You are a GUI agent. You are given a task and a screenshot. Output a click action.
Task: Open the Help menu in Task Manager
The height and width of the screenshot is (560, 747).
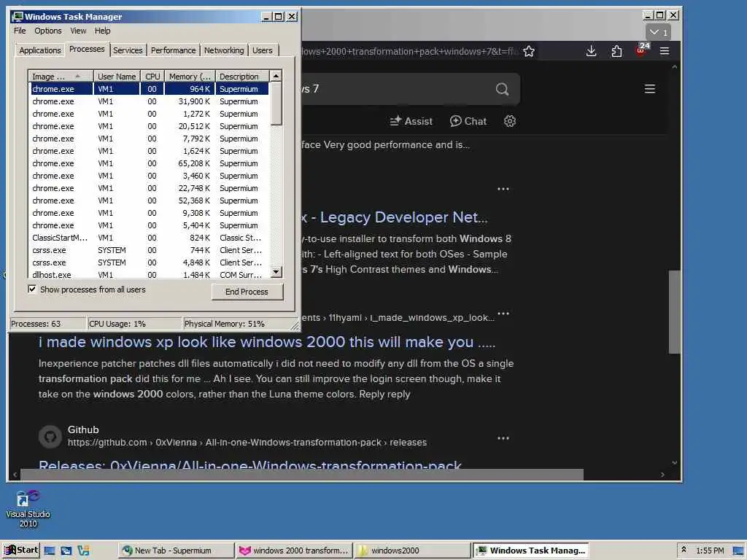click(x=102, y=31)
